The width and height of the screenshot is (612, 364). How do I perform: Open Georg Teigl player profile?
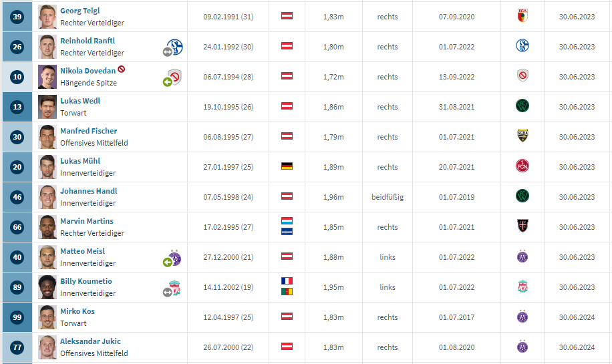pos(80,11)
